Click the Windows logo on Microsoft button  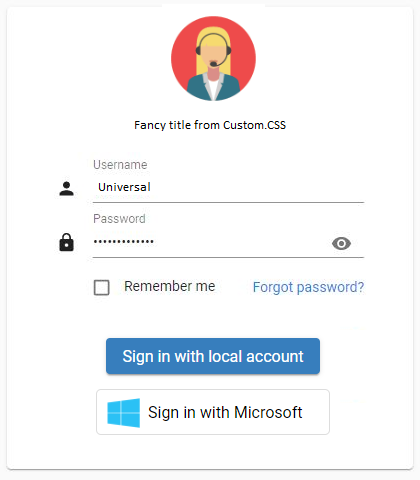pyautogui.click(x=124, y=413)
